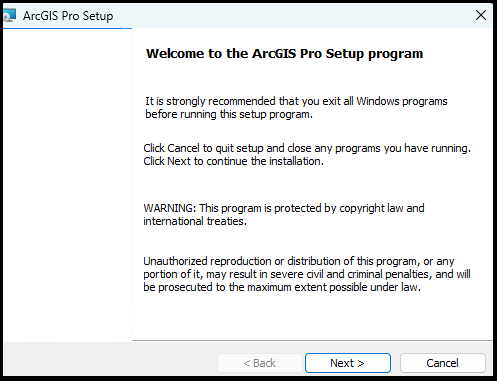This screenshot has height=386, width=497.
Task: Click the prosecuted to the maximum extent line
Action: point(282,287)
